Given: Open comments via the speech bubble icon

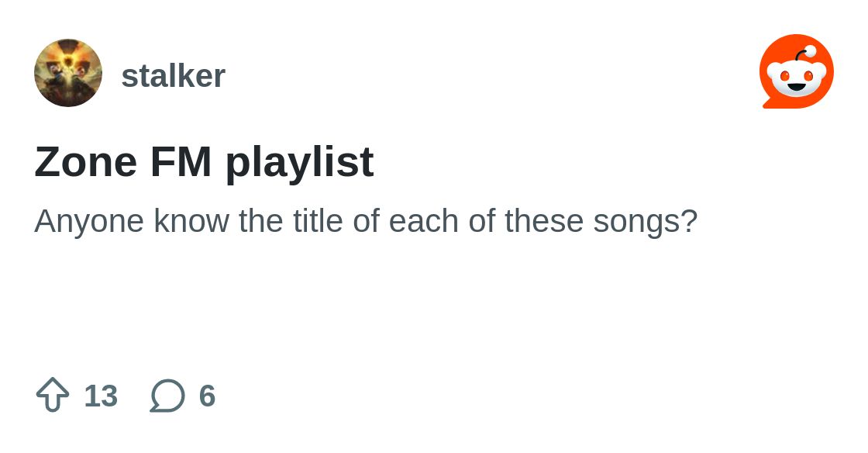Looking at the screenshot, I should 167,396.
